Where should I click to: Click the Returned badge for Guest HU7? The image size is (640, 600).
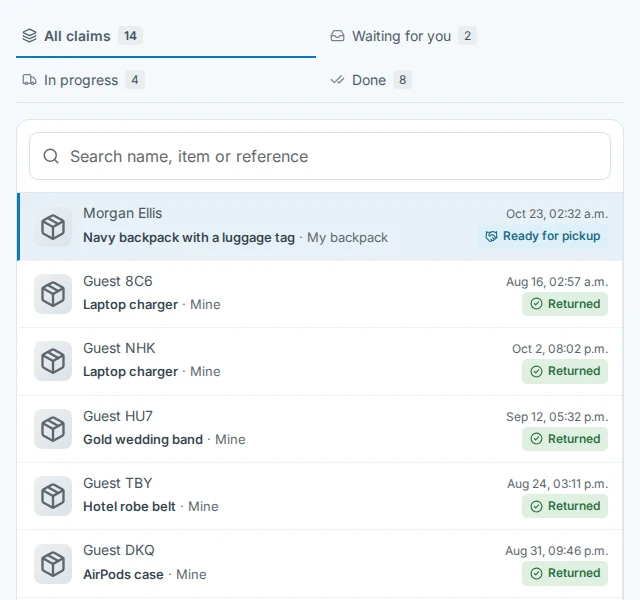(x=565, y=439)
